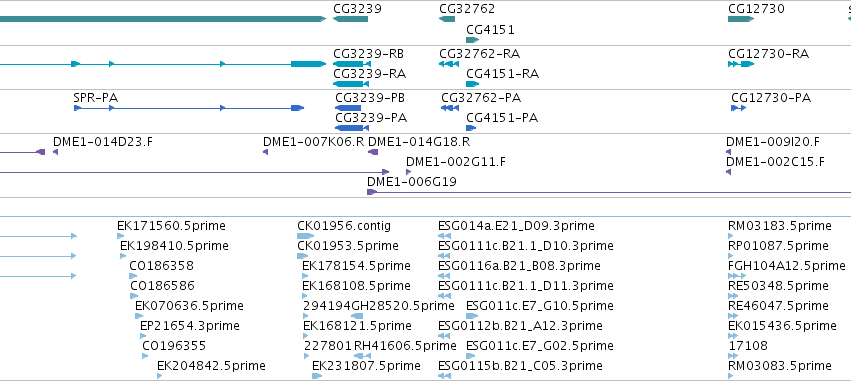Click the FGH104A12.5prime label
851x381 pixels.
pyautogui.click(x=786, y=266)
